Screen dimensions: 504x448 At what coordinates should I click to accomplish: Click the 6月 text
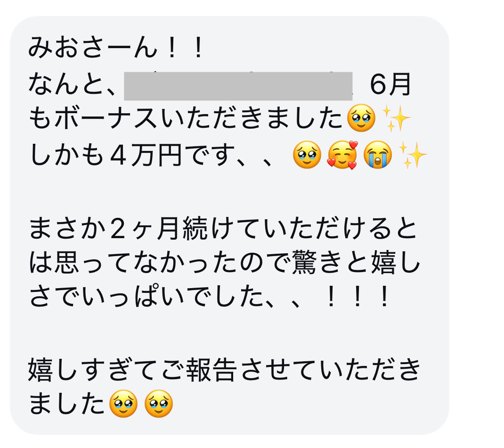[390, 84]
